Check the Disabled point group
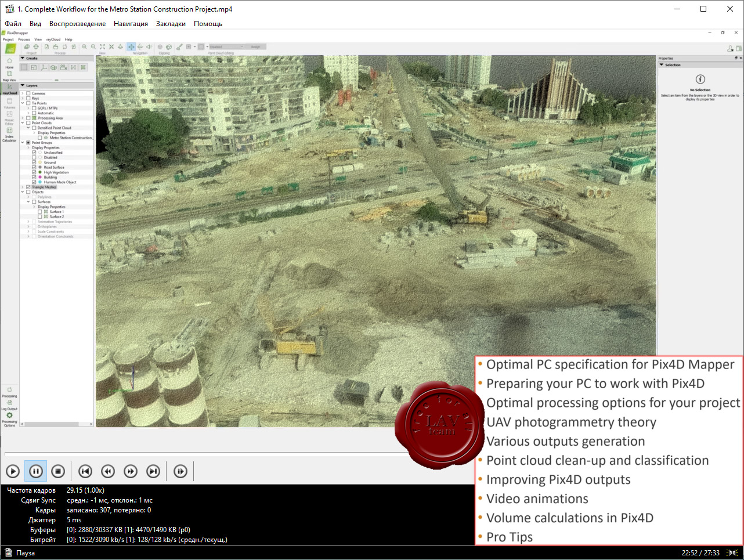 34,157
